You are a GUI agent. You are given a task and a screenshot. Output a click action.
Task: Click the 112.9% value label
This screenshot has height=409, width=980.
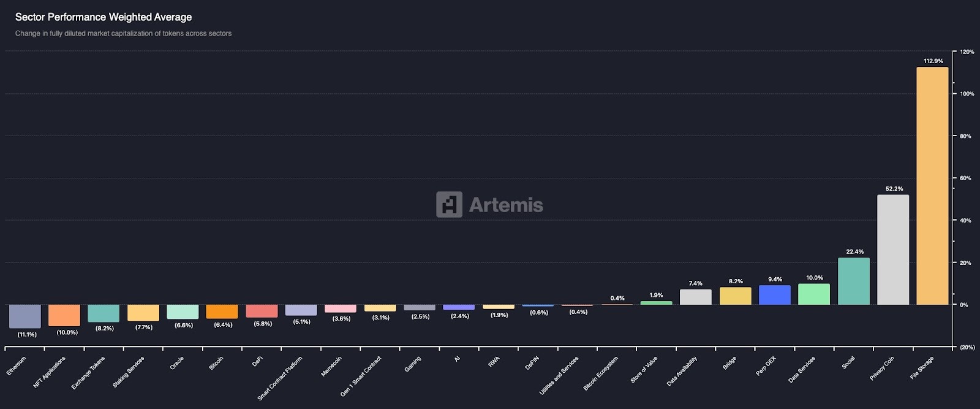pyautogui.click(x=933, y=61)
